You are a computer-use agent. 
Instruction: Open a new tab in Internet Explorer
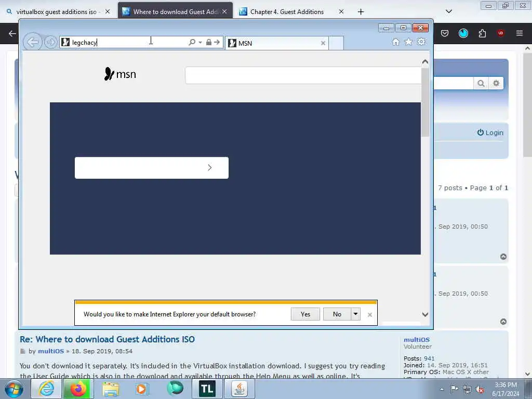(336, 43)
